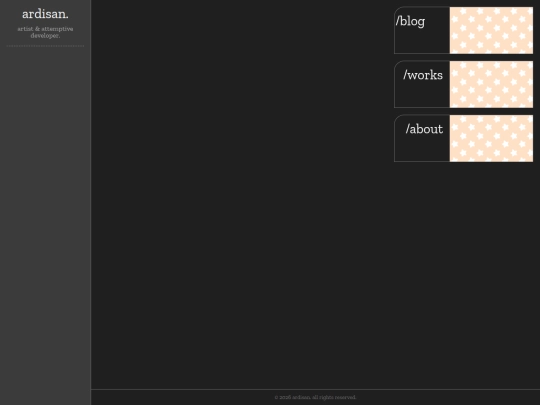
Task: Select the 'artist & attemptive developer.' tagline
Action: click(45, 32)
